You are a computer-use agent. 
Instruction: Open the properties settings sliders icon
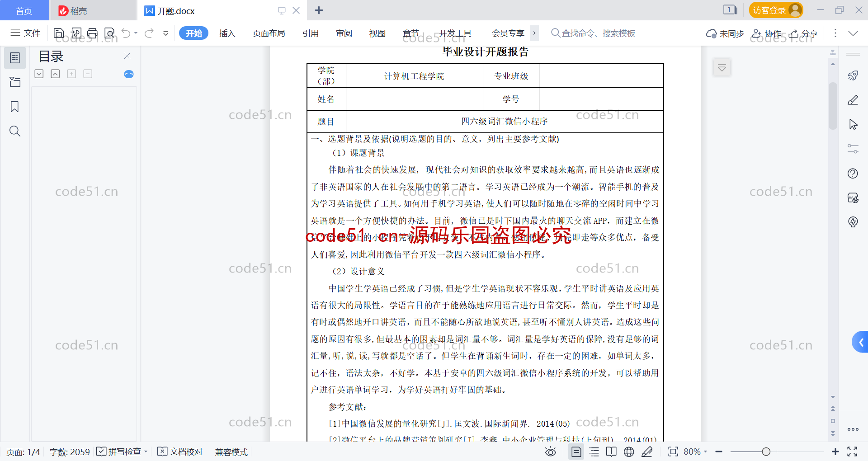tap(853, 149)
